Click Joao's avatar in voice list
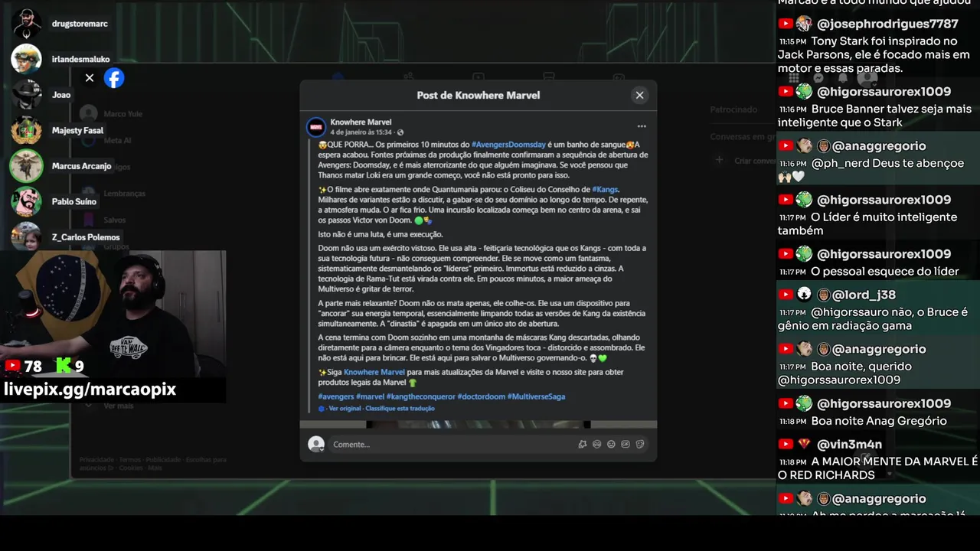 [27, 95]
